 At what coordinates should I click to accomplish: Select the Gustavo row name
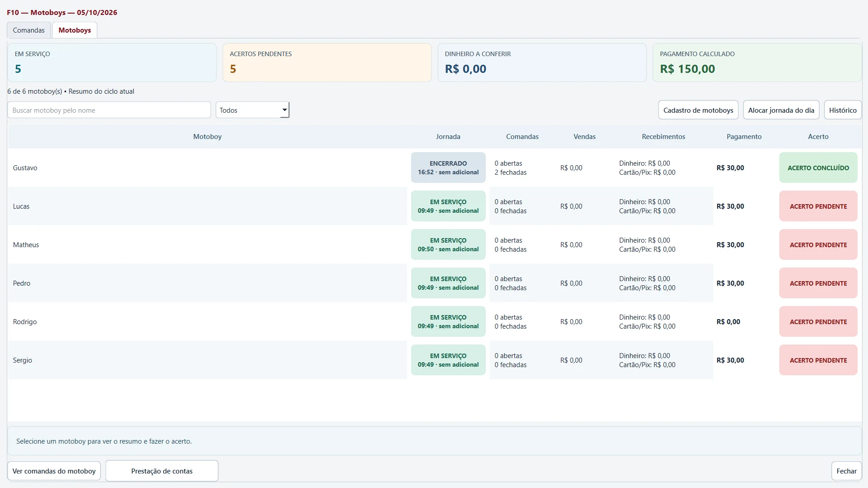25,167
